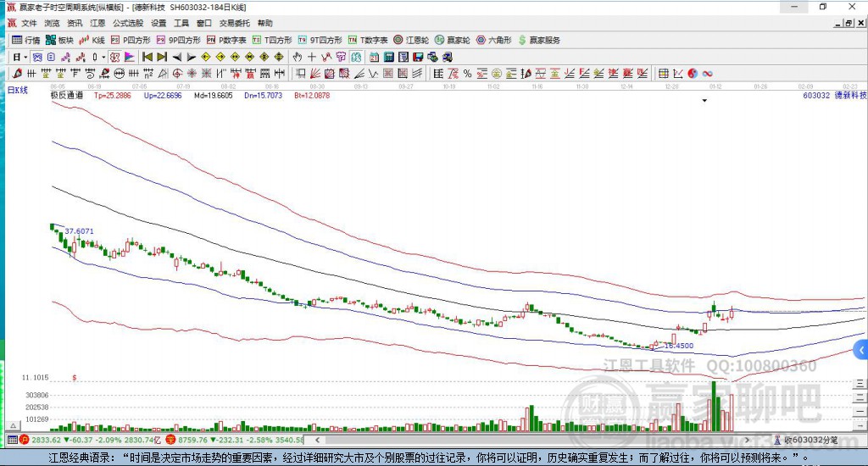868x466 pixels.
Task: Expand the 日 period dropdown arrow
Action: point(26,57)
